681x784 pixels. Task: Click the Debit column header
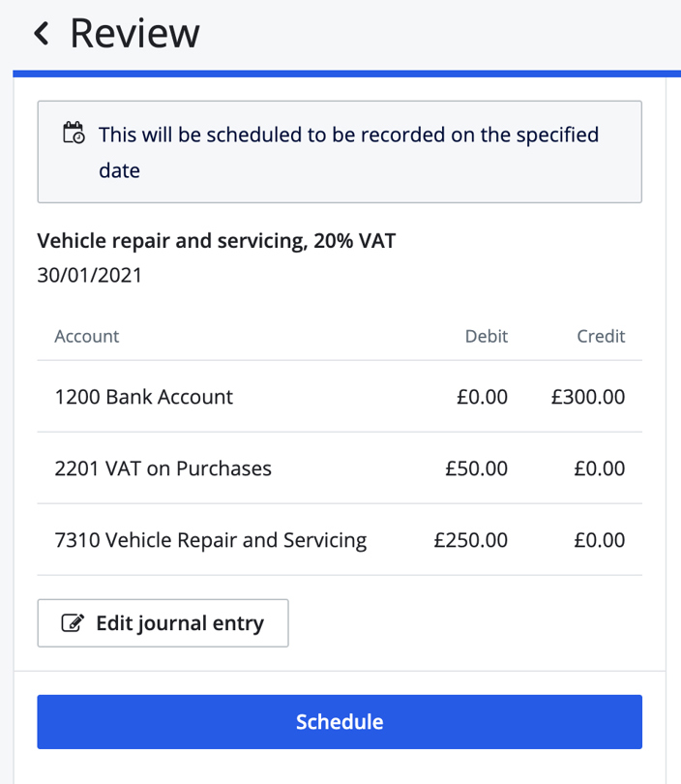(x=486, y=336)
